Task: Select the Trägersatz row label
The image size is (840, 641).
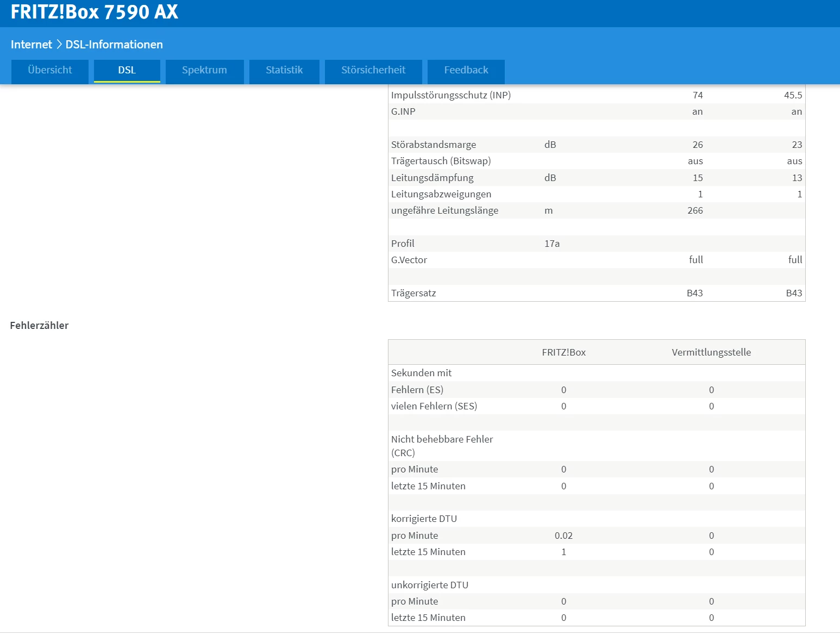Action: [413, 293]
